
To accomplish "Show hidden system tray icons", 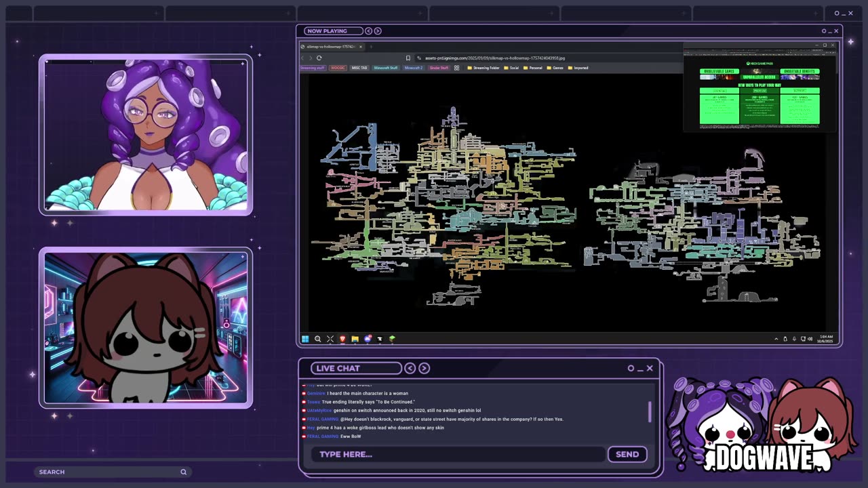I will pos(776,339).
